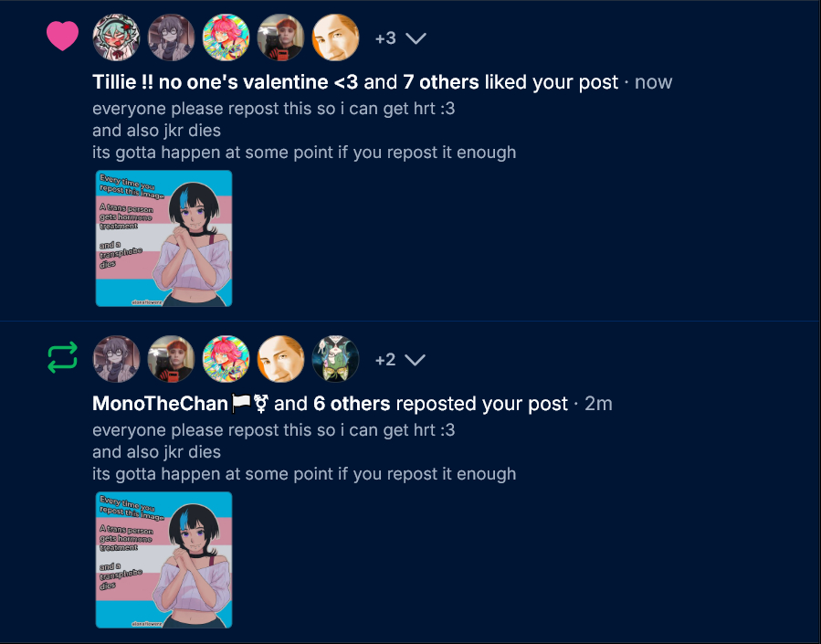This screenshot has width=821, height=644.
Task: Open bald man avatar in reposts row
Action: (x=280, y=359)
